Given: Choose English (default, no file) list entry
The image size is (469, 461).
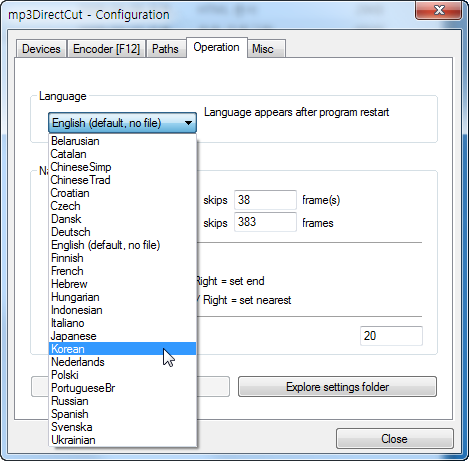Looking at the screenshot, I should tap(122, 245).
